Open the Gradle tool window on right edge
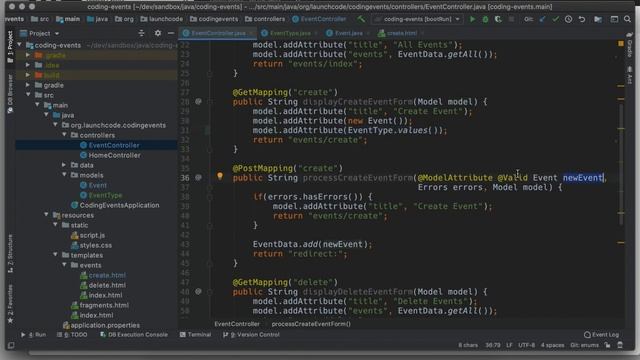The height and width of the screenshot is (360, 640). tap(629, 45)
